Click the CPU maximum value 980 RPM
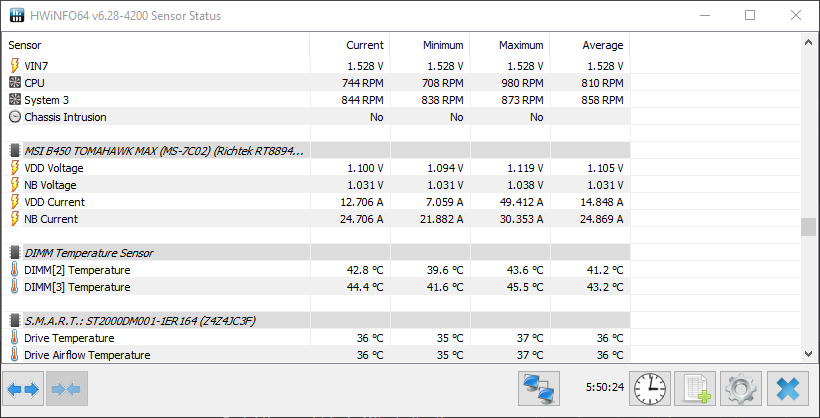The height and width of the screenshot is (418, 820). coord(522,83)
